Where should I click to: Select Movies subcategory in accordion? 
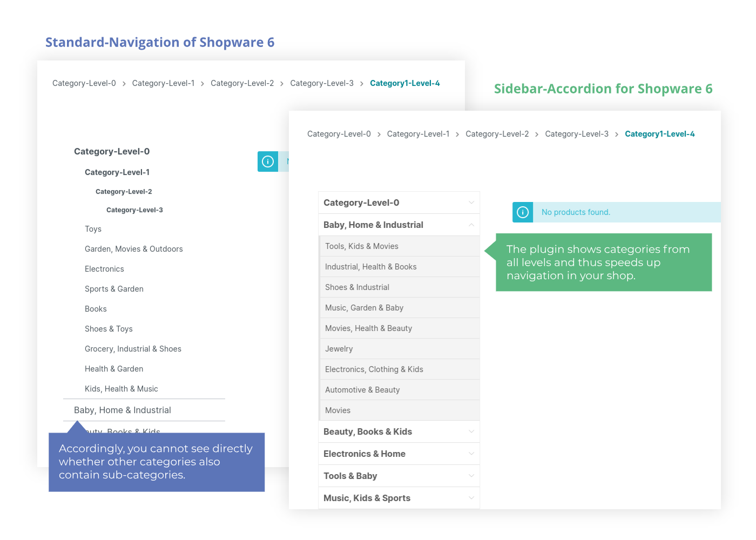click(x=400, y=410)
